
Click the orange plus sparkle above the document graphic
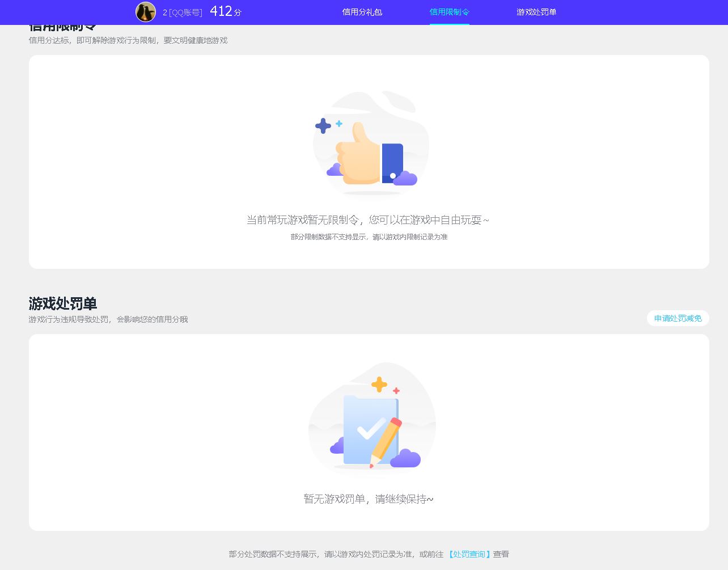click(x=378, y=385)
